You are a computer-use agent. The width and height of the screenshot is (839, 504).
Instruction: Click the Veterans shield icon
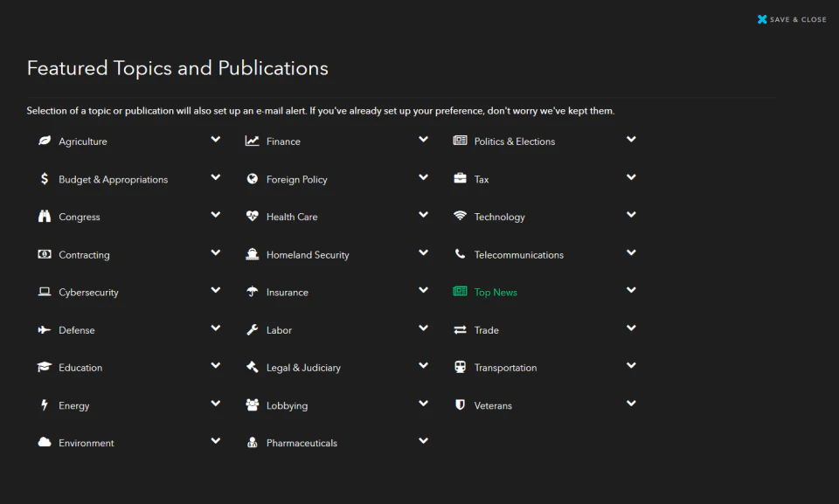point(461,404)
